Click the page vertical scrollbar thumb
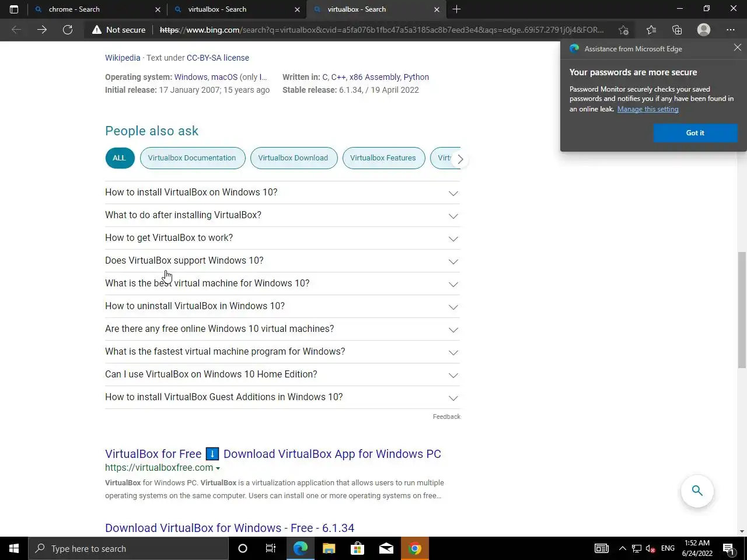Screen dimensions: 747x560 tap(742, 310)
